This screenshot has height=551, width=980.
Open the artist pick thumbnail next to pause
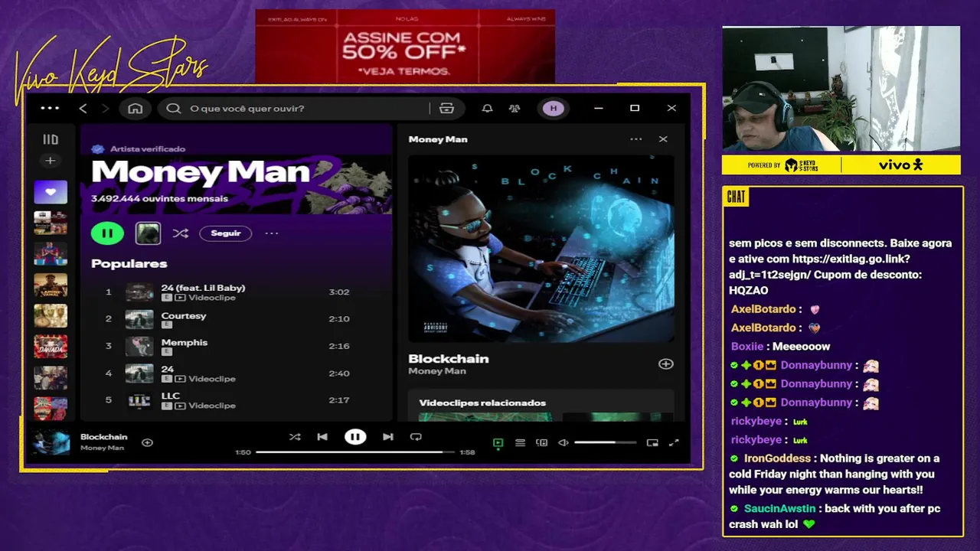[x=148, y=233]
